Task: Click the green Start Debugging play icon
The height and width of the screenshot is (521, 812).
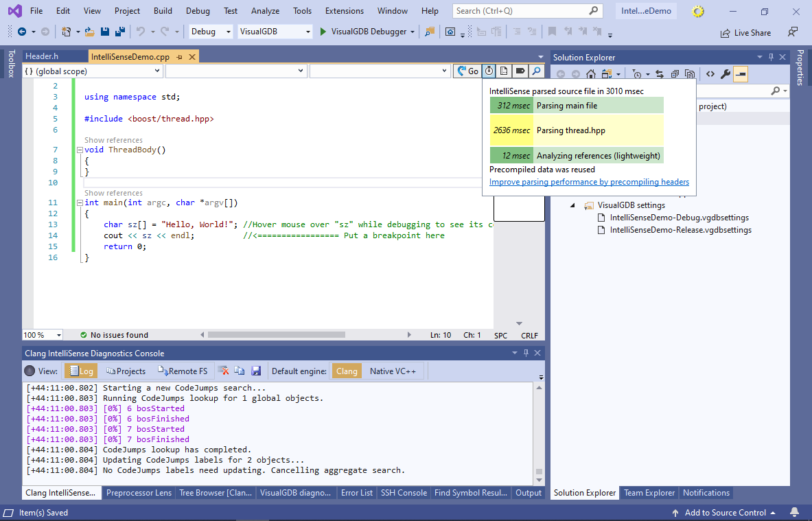Action: coord(323,32)
